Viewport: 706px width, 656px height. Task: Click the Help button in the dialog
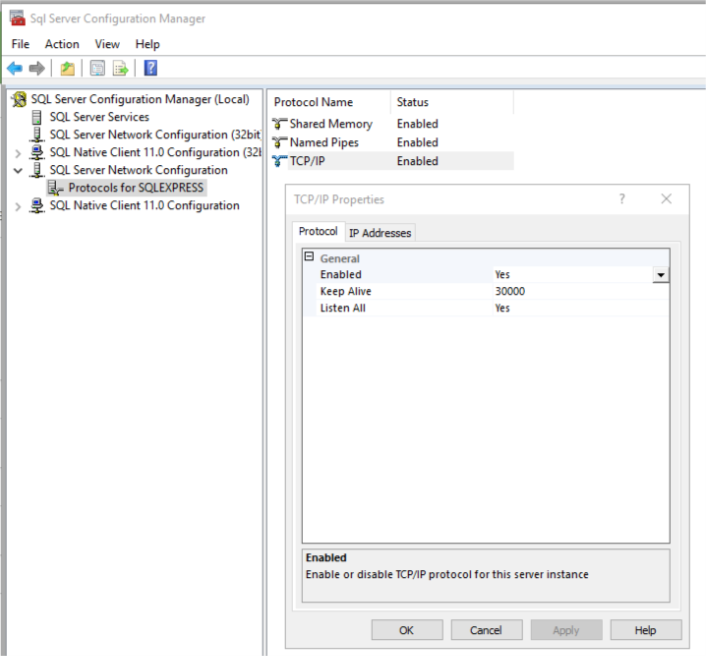tap(646, 630)
